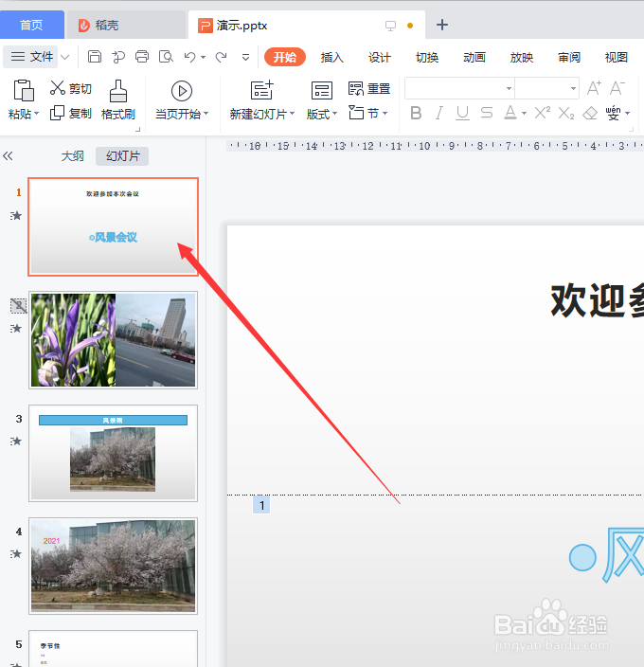Viewport: 644px width, 667px height.
Task: Click the Clear Formatting eraser icon
Action: tap(590, 113)
